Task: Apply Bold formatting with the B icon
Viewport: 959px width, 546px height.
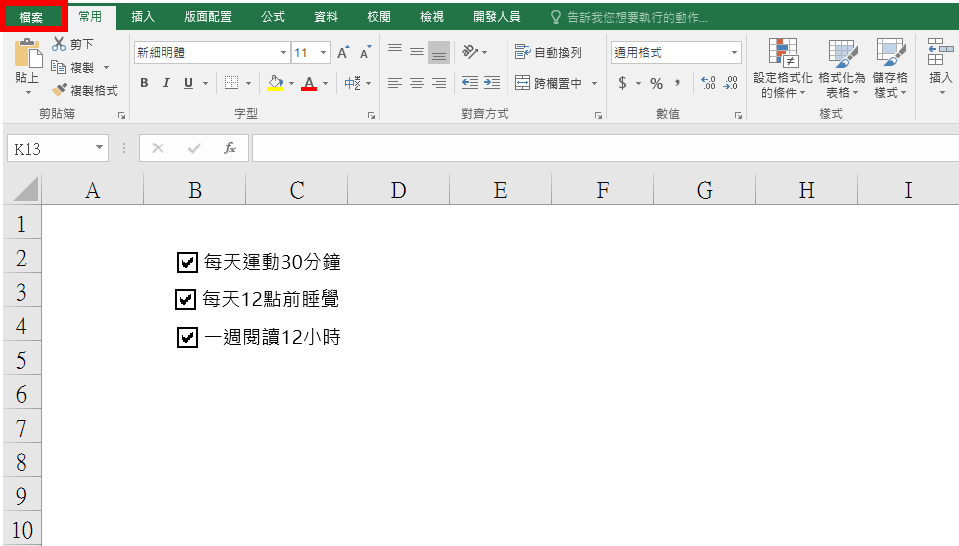Action: click(144, 83)
